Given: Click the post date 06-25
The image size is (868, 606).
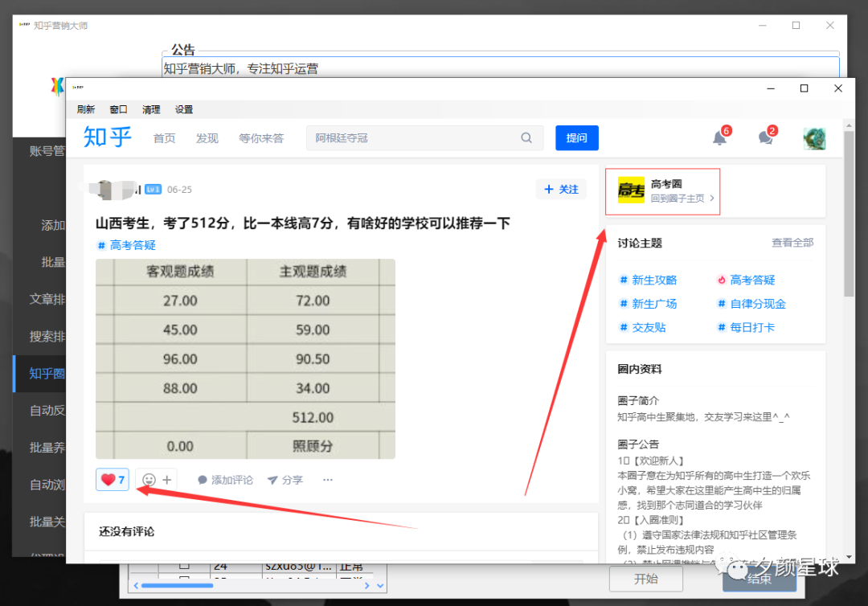Looking at the screenshot, I should pyautogui.click(x=179, y=189).
